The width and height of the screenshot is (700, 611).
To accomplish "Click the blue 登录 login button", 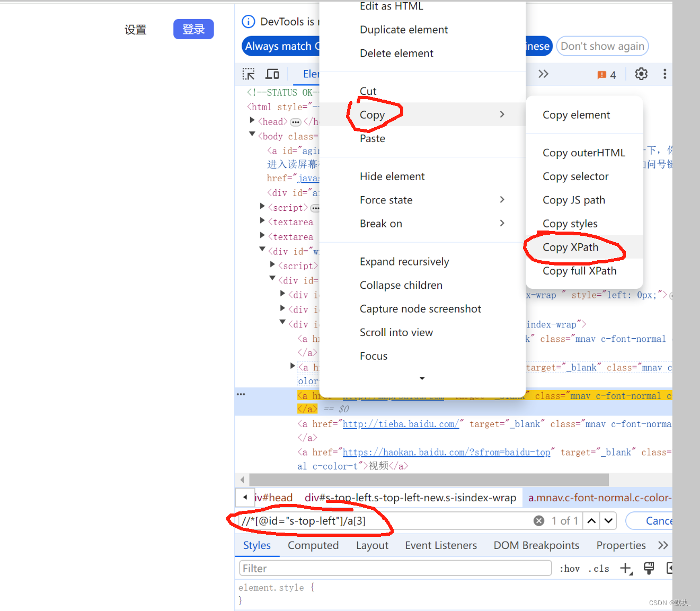I will [x=193, y=29].
